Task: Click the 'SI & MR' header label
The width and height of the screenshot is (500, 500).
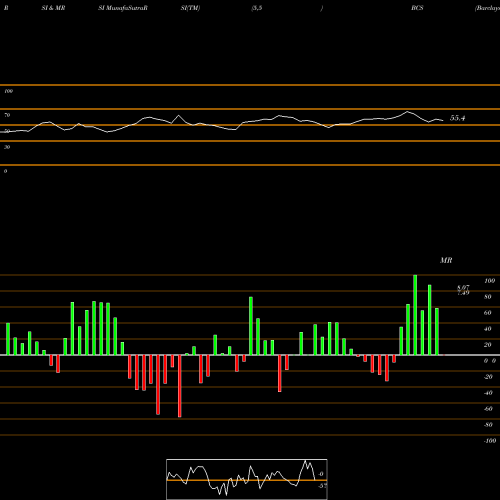Action: pos(53,8)
